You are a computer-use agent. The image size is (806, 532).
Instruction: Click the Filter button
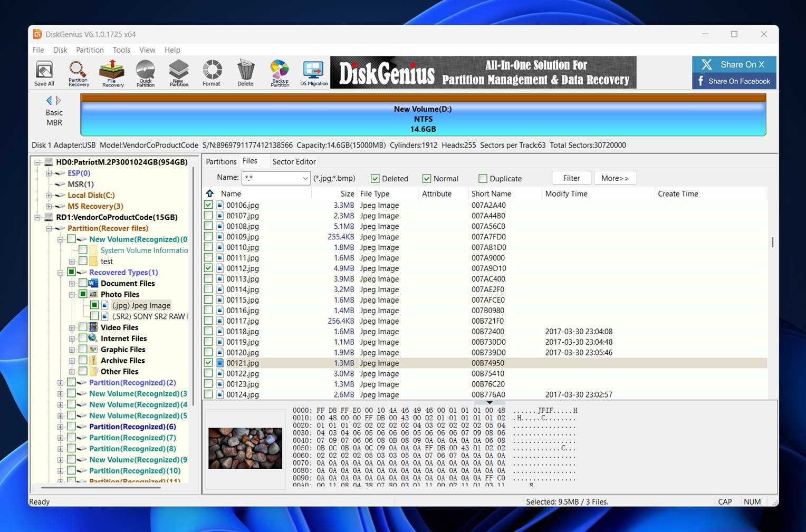(x=571, y=178)
